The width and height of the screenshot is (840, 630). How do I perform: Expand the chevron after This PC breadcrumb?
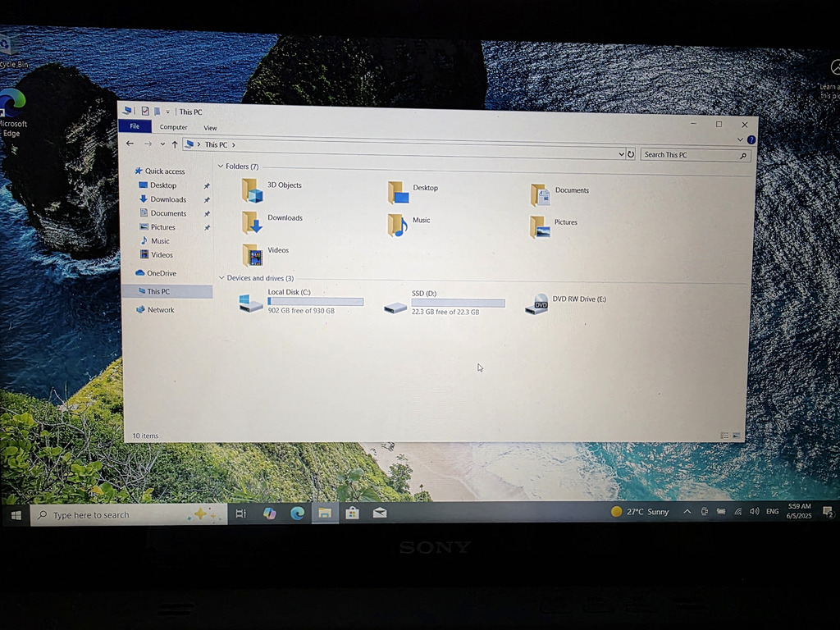[x=234, y=144]
